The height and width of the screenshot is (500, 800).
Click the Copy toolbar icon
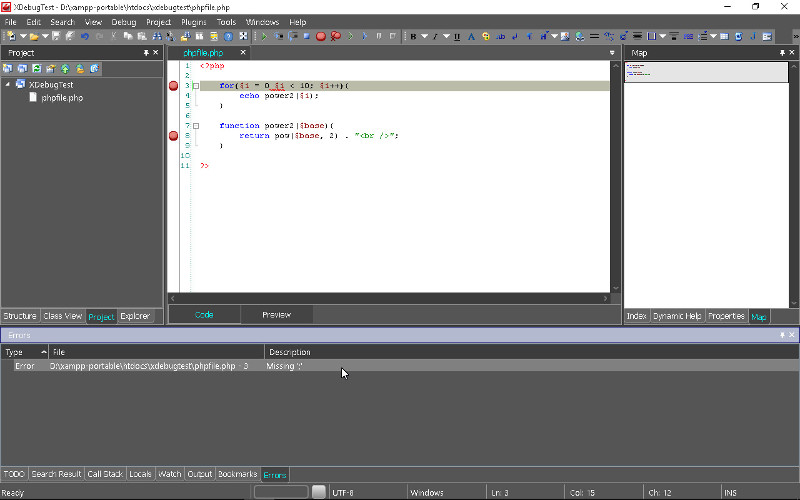(128, 36)
